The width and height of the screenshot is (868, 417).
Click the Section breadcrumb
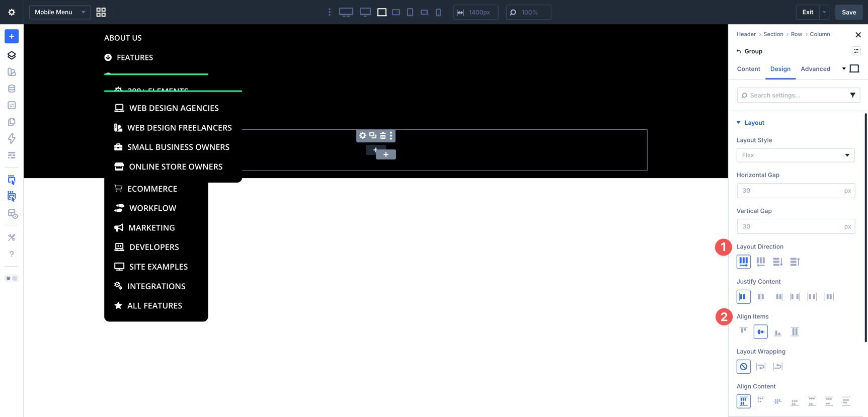click(773, 34)
